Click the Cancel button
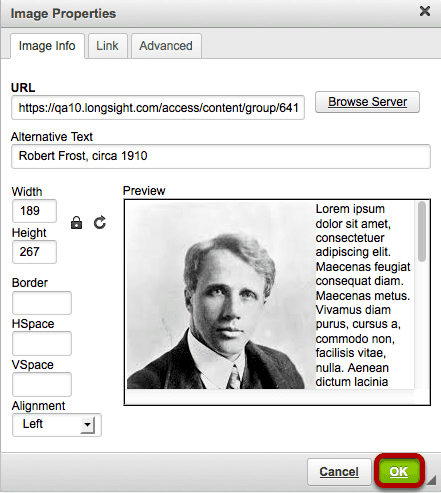The width and height of the screenshot is (441, 493). pos(339,472)
